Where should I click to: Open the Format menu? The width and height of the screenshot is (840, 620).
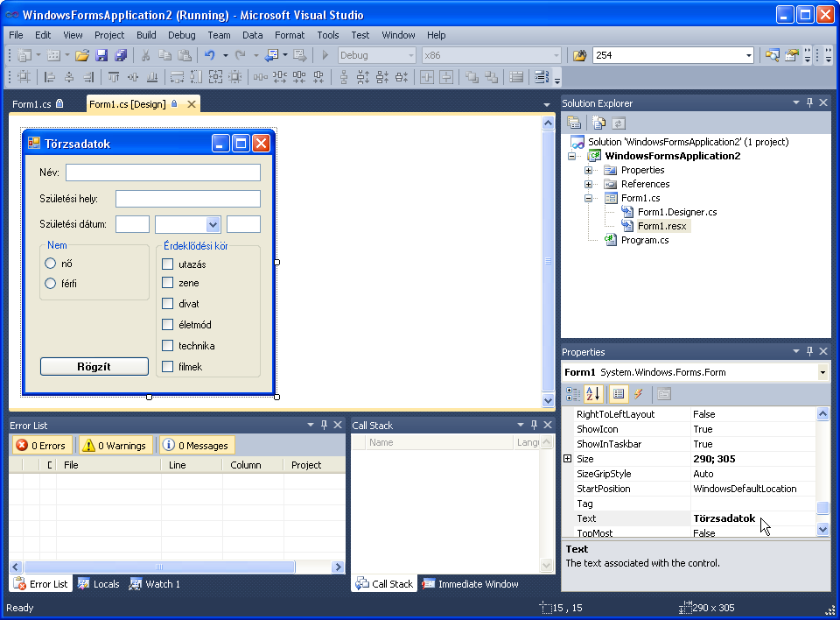tap(290, 35)
